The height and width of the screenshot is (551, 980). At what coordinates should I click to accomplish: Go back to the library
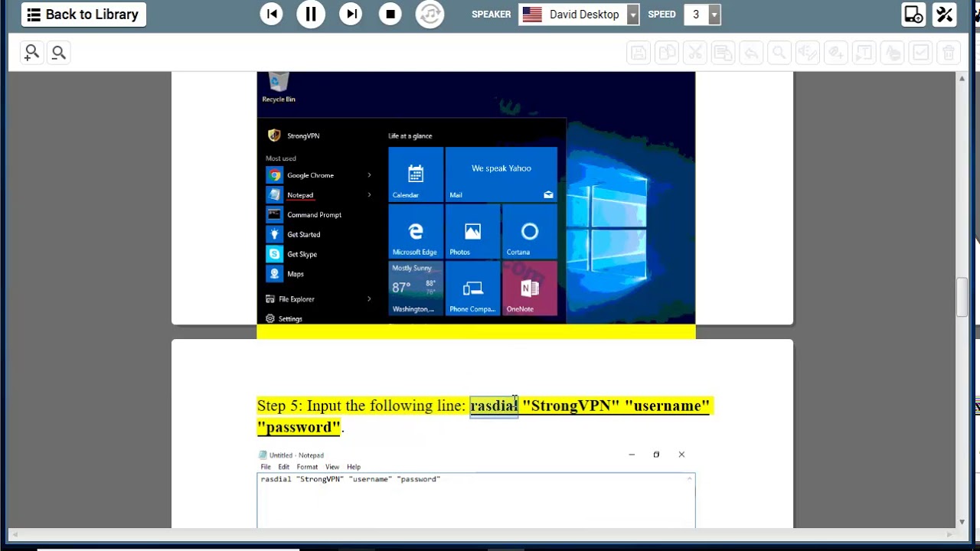(83, 15)
